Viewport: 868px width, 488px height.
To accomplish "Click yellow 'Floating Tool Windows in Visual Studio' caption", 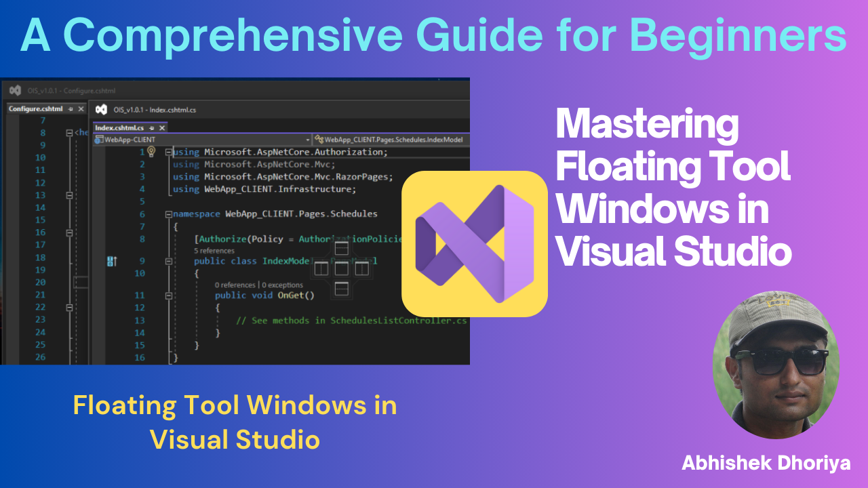I will (235, 423).
